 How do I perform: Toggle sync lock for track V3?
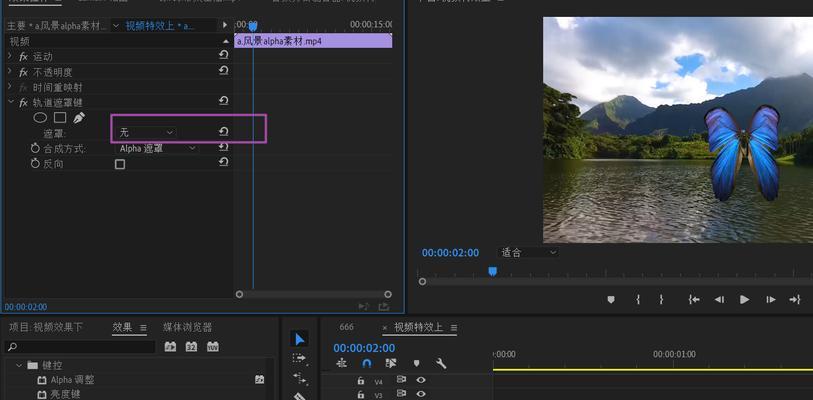point(401,394)
